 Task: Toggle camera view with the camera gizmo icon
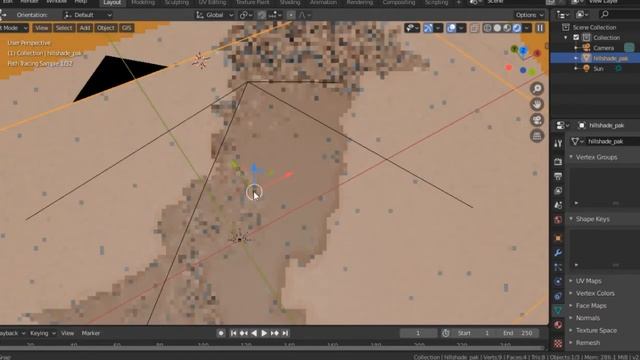click(537, 120)
